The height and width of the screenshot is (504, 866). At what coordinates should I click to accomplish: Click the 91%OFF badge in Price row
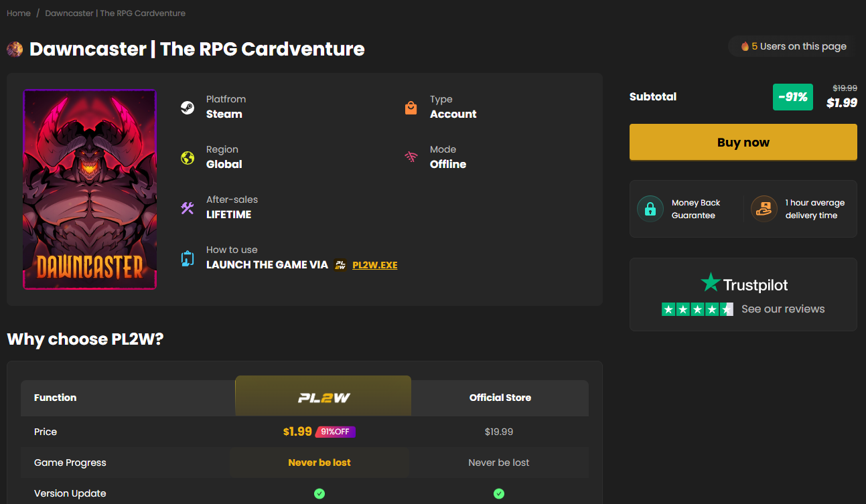[x=336, y=432]
